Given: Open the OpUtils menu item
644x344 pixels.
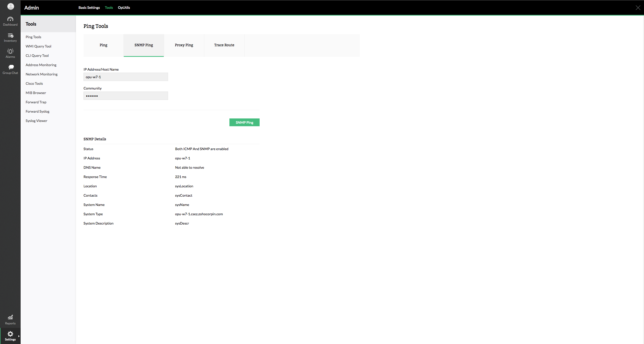Looking at the screenshot, I should pos(124,8).
